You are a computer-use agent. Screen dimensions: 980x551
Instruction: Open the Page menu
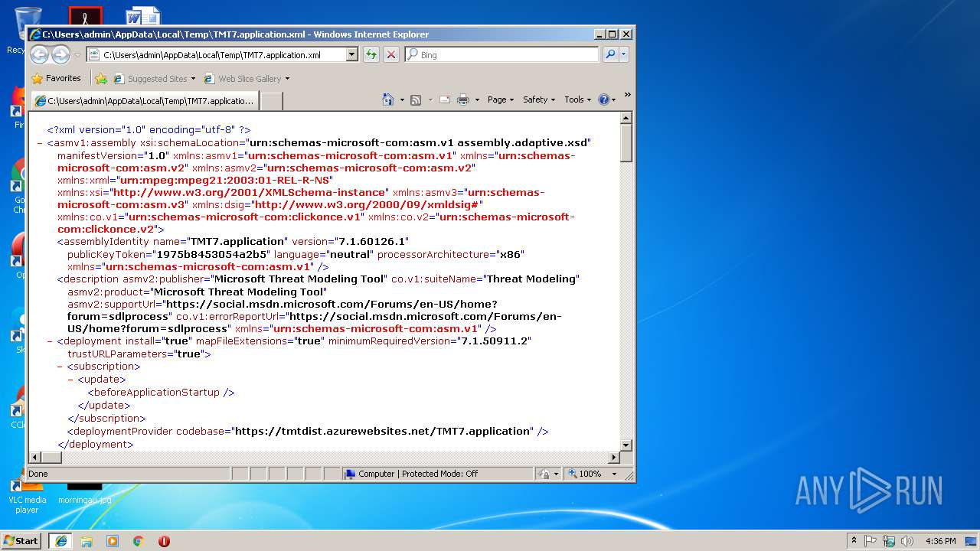[x=501, y=99]
